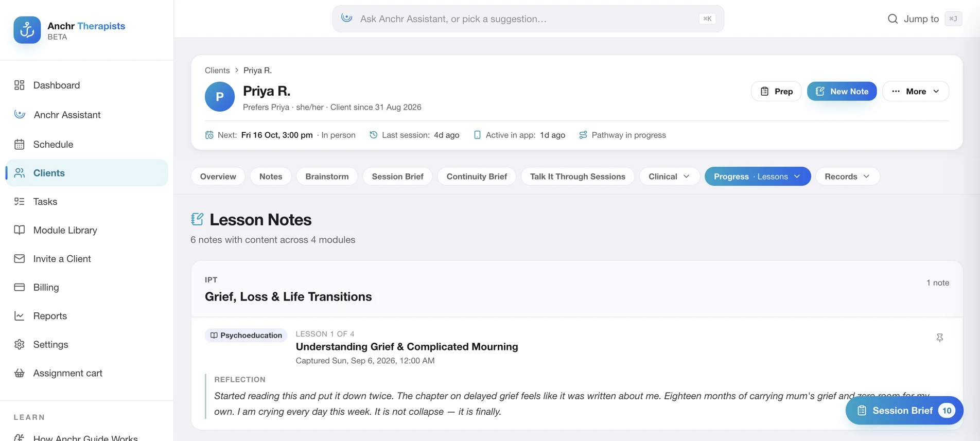980x441 pixels.
Task: Click the Pathway in progress status
Action: tap(622, 135)
